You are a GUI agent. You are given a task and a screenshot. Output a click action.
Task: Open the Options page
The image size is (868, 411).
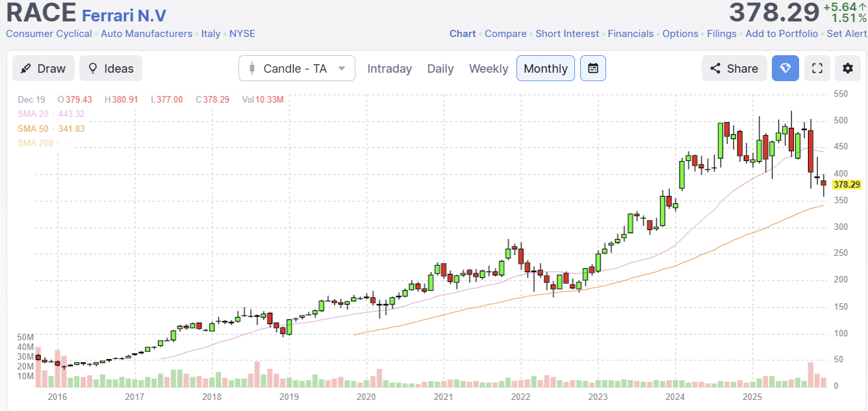[x=680, y=34]
